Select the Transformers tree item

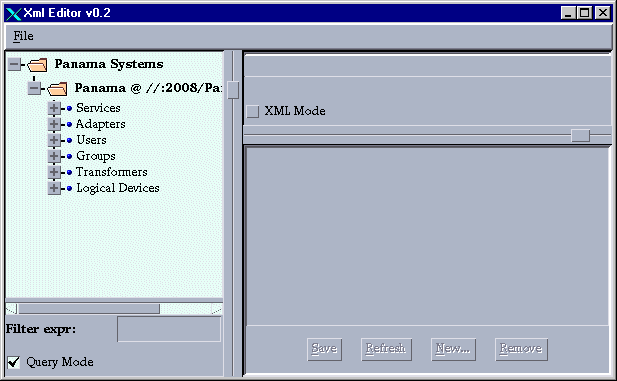112,172
